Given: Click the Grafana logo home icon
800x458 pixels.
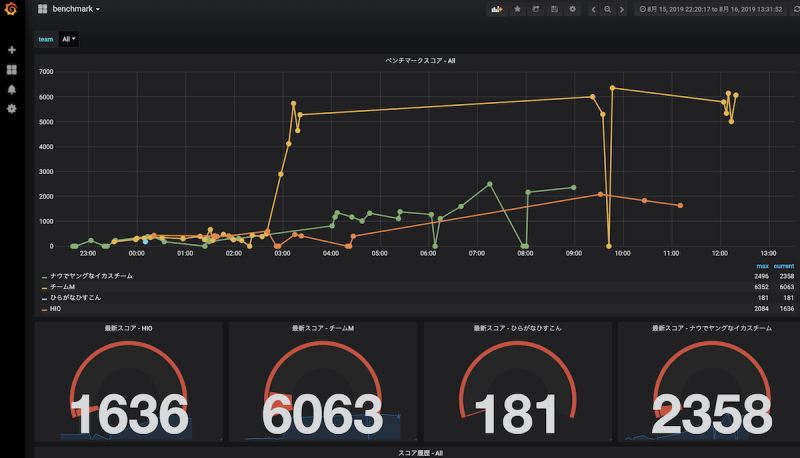Looking at the screenshot, I should (x=11, y=9).
